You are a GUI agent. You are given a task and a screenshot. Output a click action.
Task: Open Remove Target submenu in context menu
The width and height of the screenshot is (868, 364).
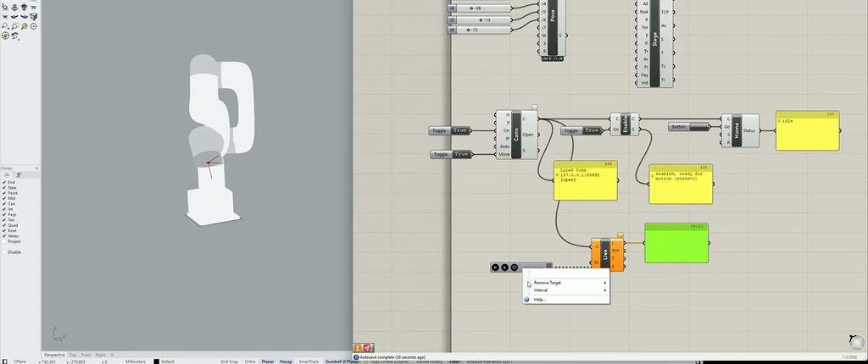tap(565, 283)
